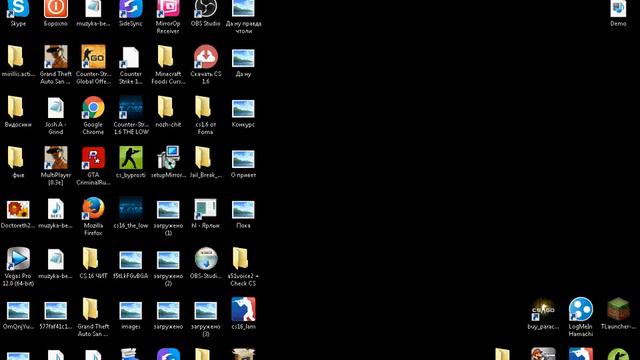This screenshot has width=640, height=360.
Task: Select the f5tLkFGuBGA image file
Action: (131, 260)
